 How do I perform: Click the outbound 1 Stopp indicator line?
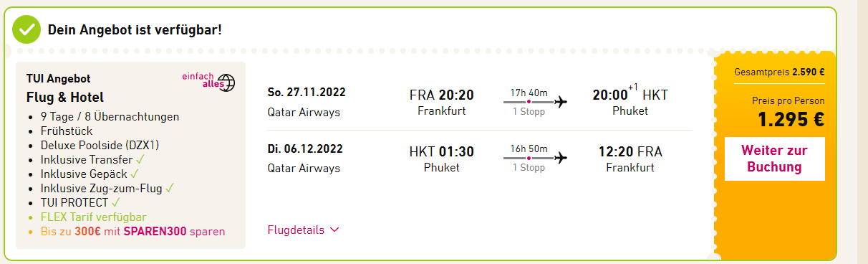pos(529,102)
